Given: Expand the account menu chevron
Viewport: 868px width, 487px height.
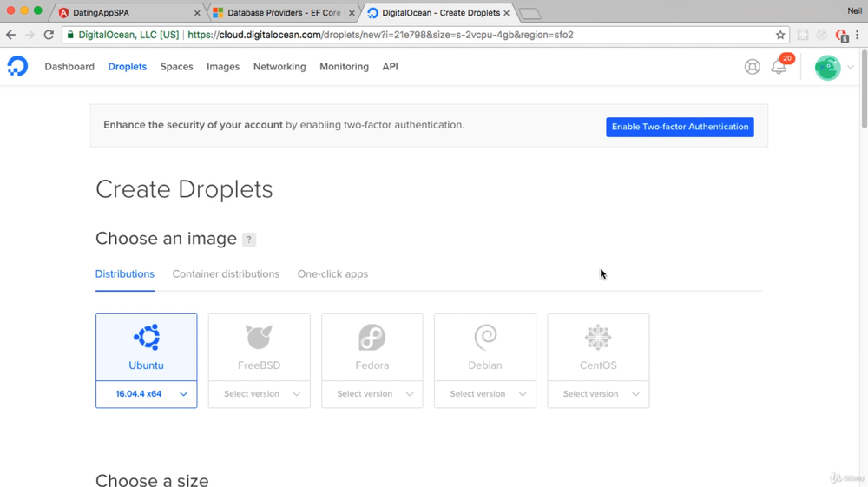Looking at the screenshot, I should 851,68.
